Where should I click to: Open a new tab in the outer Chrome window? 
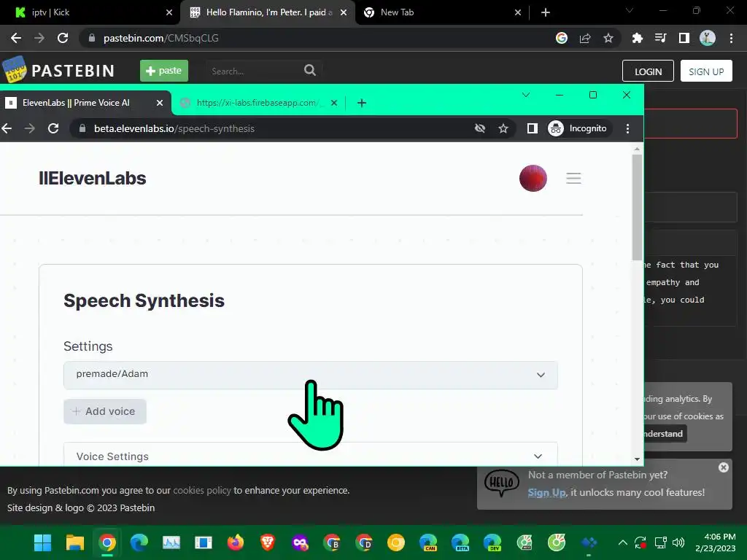(546, 12)
